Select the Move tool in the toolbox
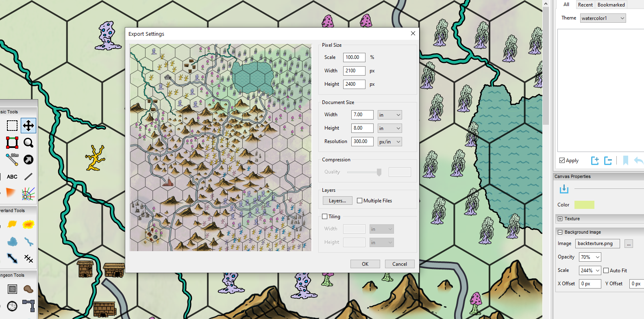 pyautogui.click(x=28, y=126)
